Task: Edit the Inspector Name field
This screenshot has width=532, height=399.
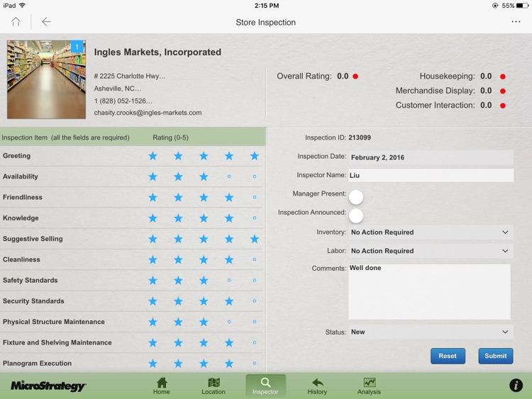Action: click(431, 175)
